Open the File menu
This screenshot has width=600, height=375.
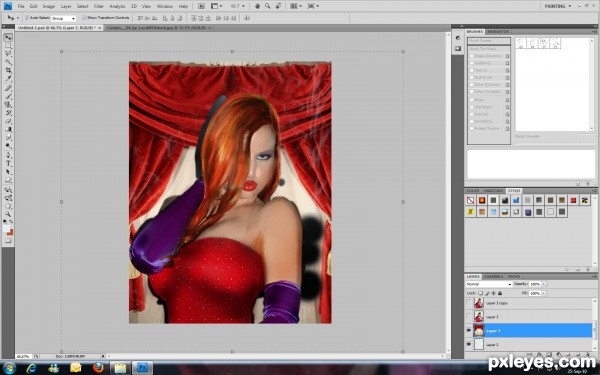21,6
